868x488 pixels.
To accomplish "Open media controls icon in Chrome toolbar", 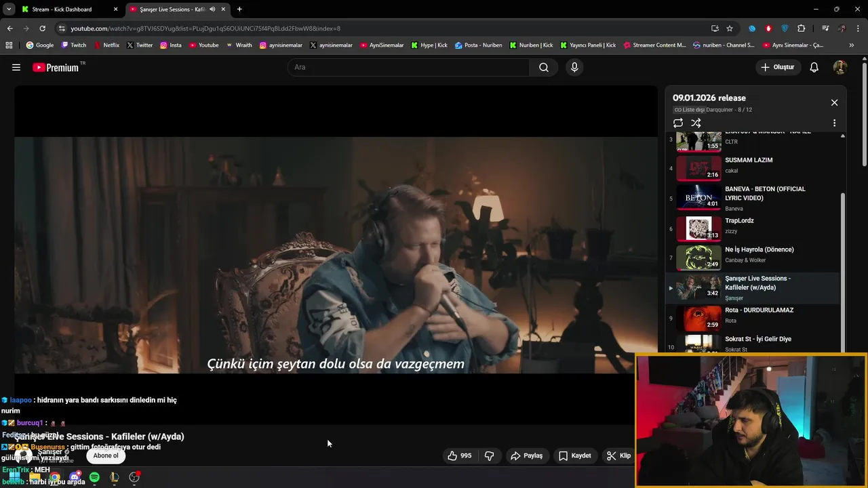I will 825,28.
